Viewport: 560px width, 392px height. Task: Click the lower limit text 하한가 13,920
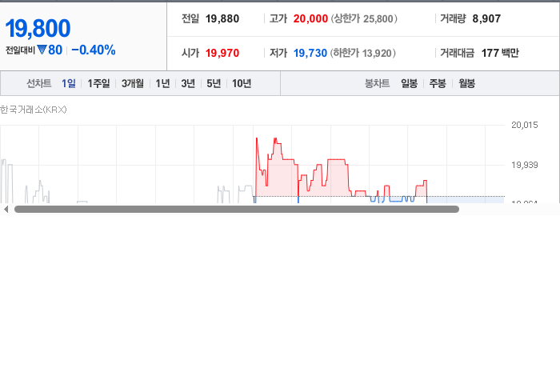(363, 53)
